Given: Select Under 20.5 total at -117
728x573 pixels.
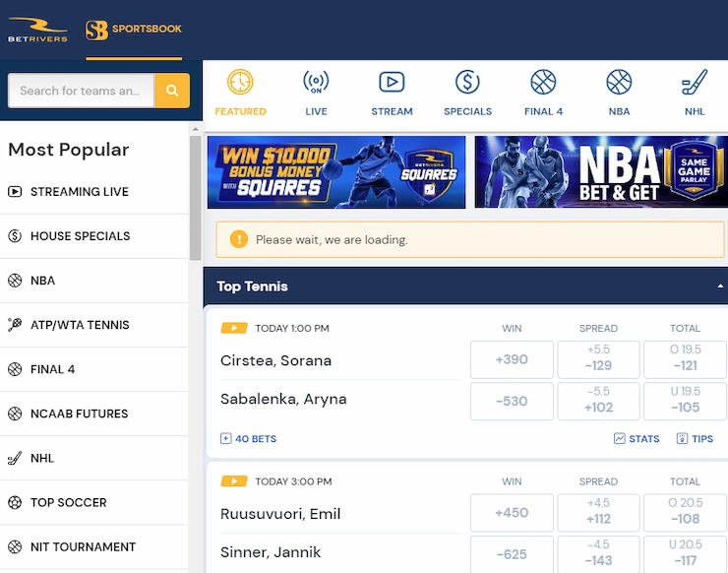Looking at the screenshot, I should pos(686,554).
